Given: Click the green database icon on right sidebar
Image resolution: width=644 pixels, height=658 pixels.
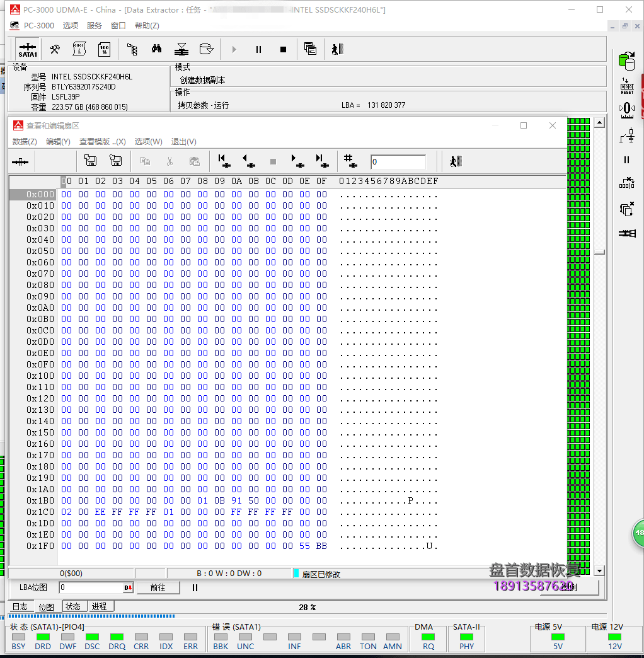Looking at the screenshot, I should point(627,61).
